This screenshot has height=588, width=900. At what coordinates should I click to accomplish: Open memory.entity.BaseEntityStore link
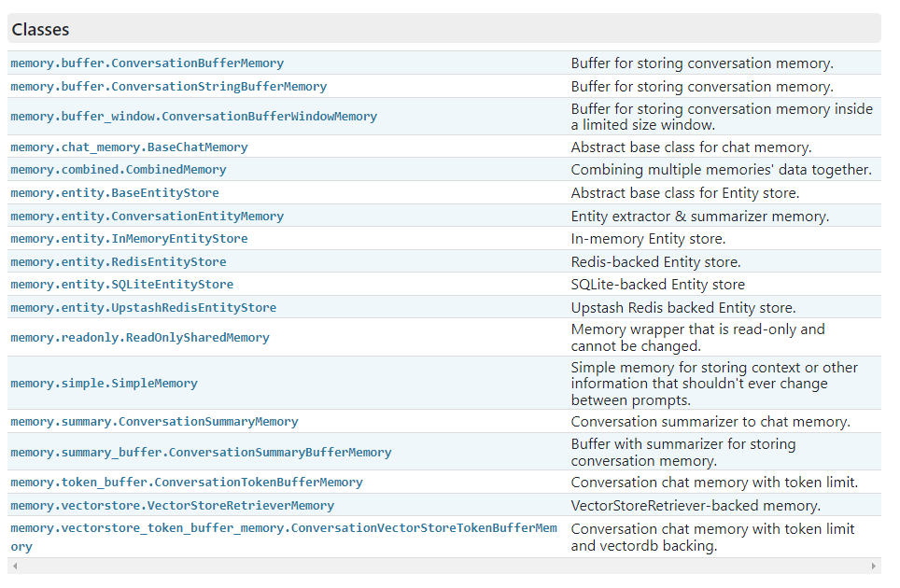click(115, 193)
